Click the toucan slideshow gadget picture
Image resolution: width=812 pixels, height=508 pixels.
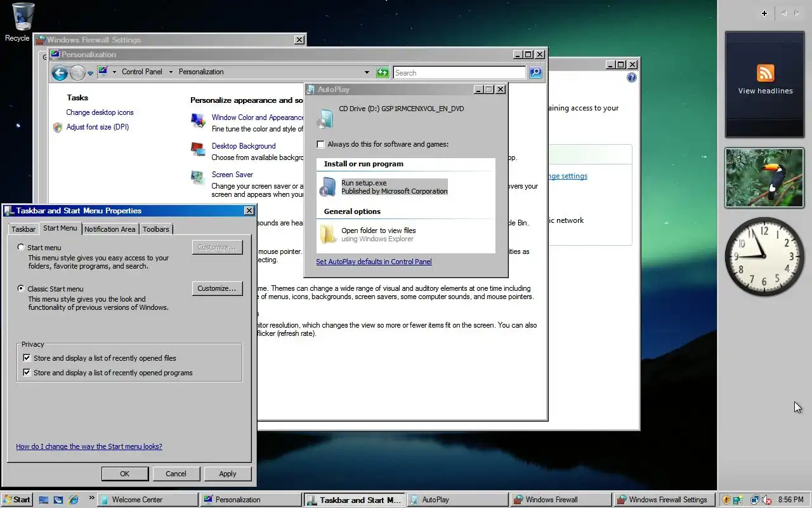764,178
